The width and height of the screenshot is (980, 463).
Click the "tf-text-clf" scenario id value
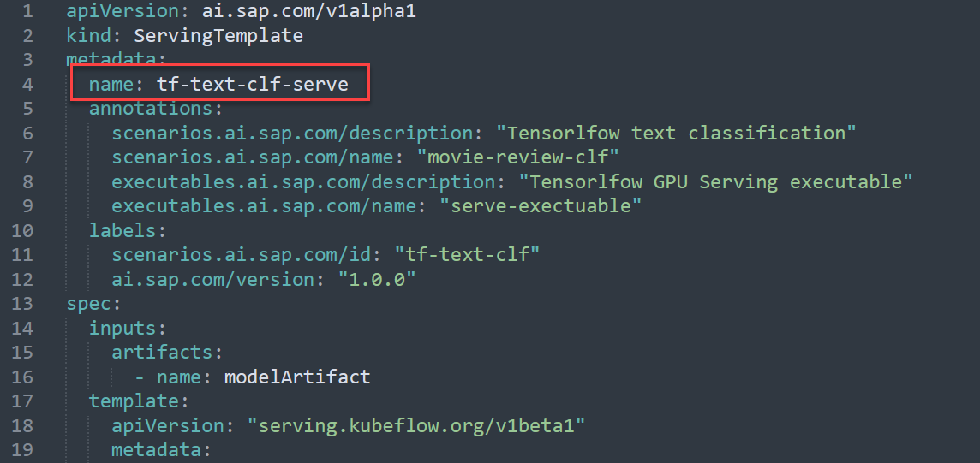pyautogui.click(x=467, y=254)
